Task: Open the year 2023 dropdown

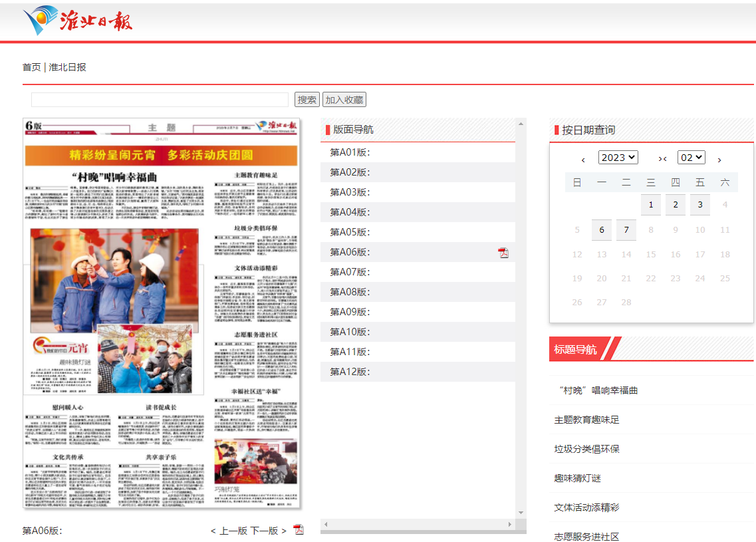Action: [x=618, y=158]
